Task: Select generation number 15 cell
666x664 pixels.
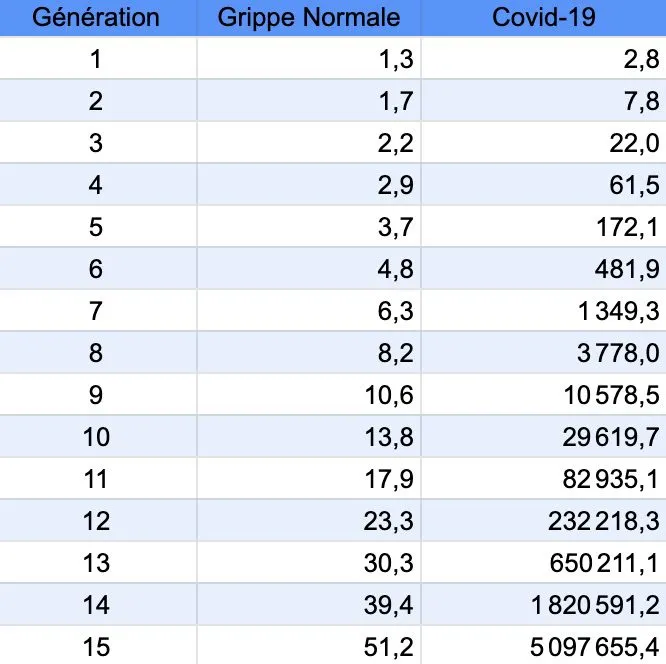Action: (x=96, y=647)
